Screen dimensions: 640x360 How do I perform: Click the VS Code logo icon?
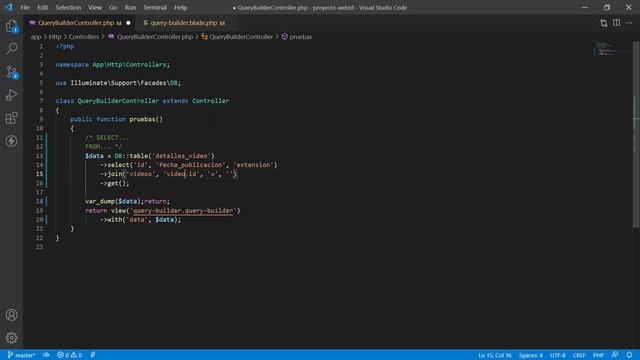pos(9,7)
